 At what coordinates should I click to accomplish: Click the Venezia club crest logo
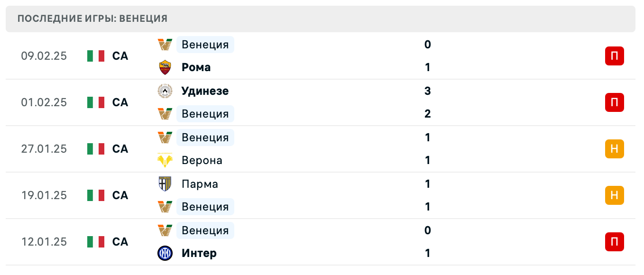[x=165, y=45]
